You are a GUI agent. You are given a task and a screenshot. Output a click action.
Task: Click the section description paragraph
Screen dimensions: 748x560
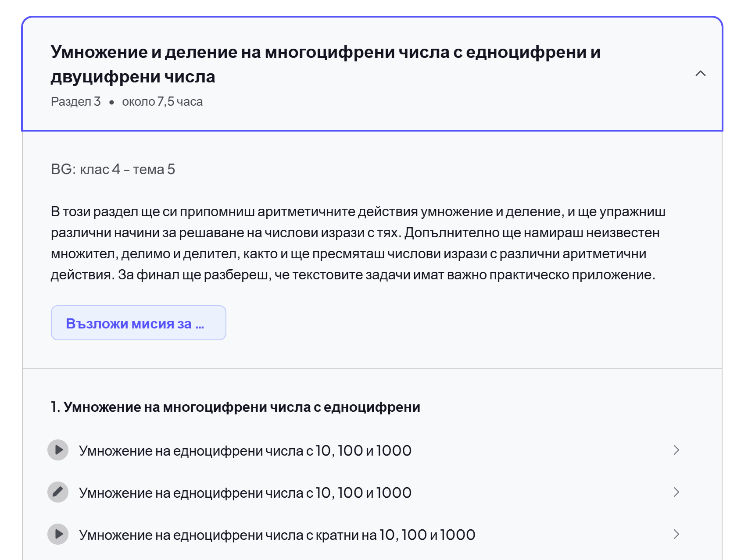tap(358, 243)
